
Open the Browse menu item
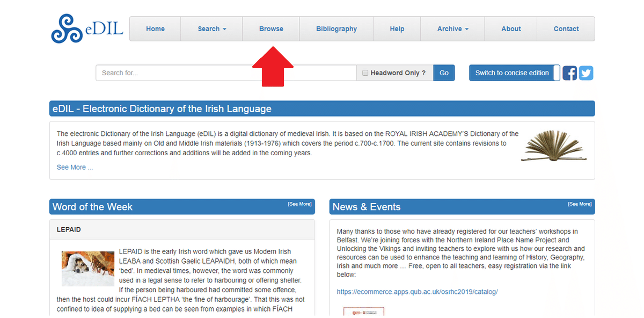pyautogui.click(x=271, y=29)
